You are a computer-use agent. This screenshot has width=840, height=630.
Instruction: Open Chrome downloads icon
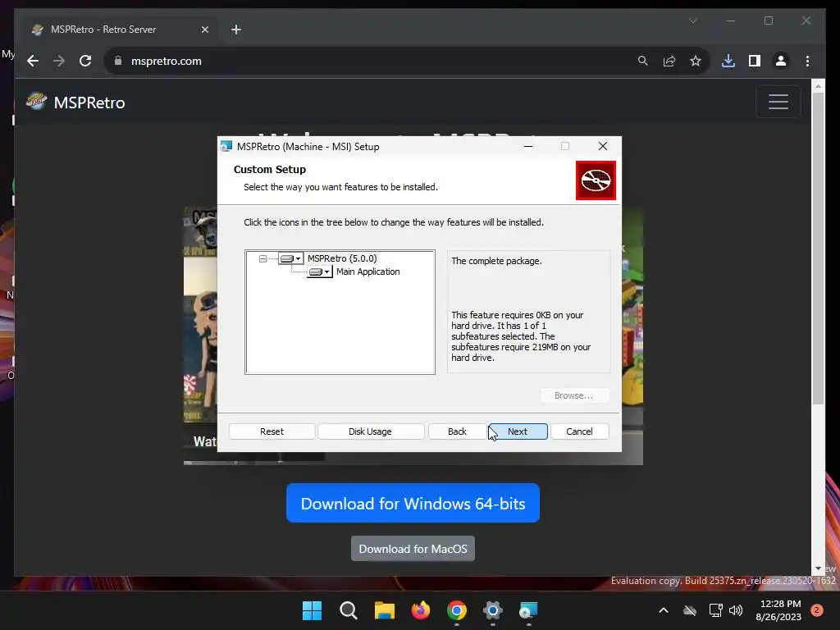[728, 61]
